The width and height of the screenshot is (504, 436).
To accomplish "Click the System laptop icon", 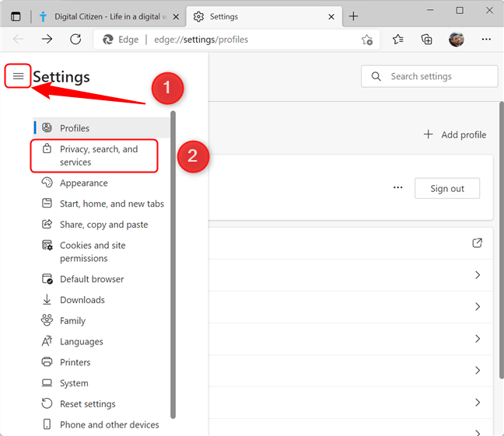I will click(47, 382).
